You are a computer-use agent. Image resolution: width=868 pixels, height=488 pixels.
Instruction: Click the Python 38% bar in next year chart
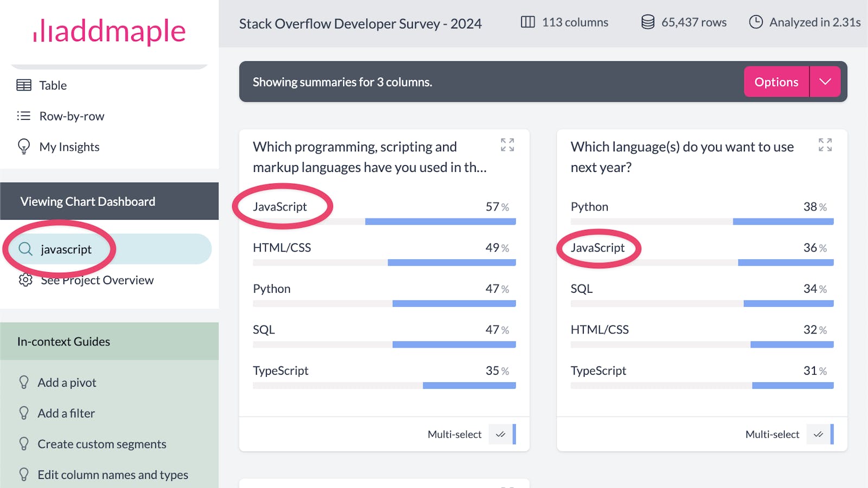pyautogui.click(x=783, y=221)
